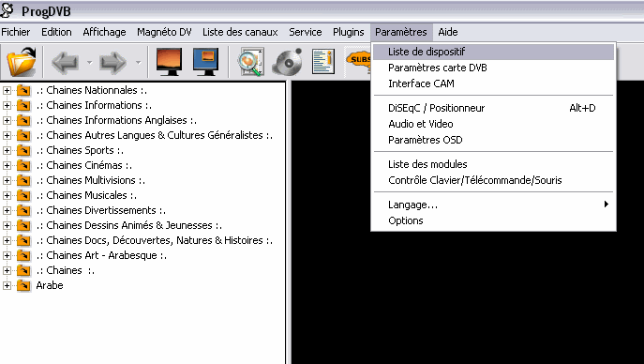This screenshot has width=644, height=364.
Task: Click folder icon of Chaines Cinémas
Action: 23,165
